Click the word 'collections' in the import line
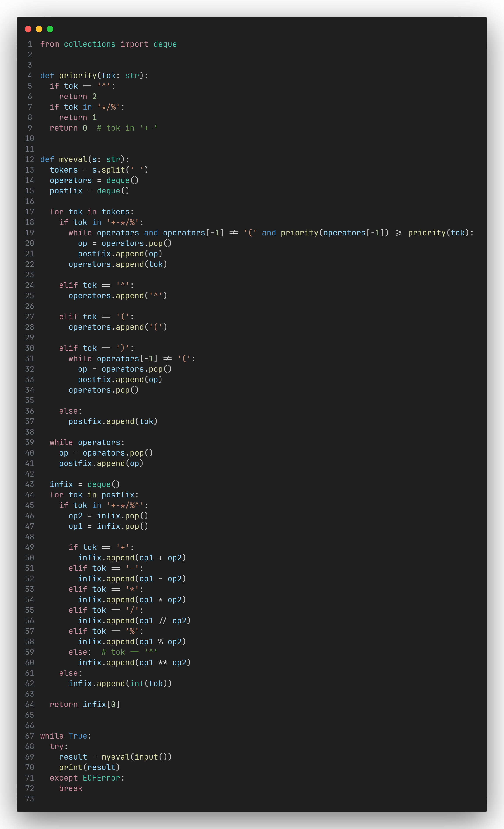This screenshot has height=829, width=504. [90, 44]
